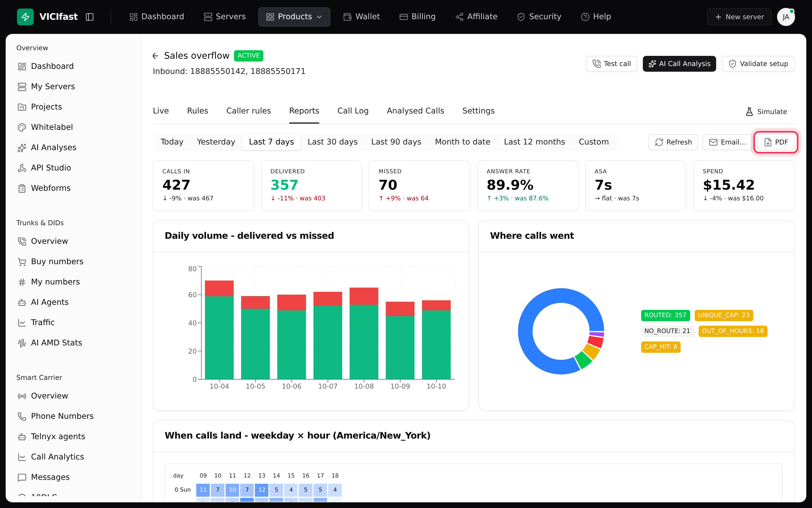Viewport: 812px width, 508px height.
Task: Select the Last 30 days range
Action: (332, 142)
